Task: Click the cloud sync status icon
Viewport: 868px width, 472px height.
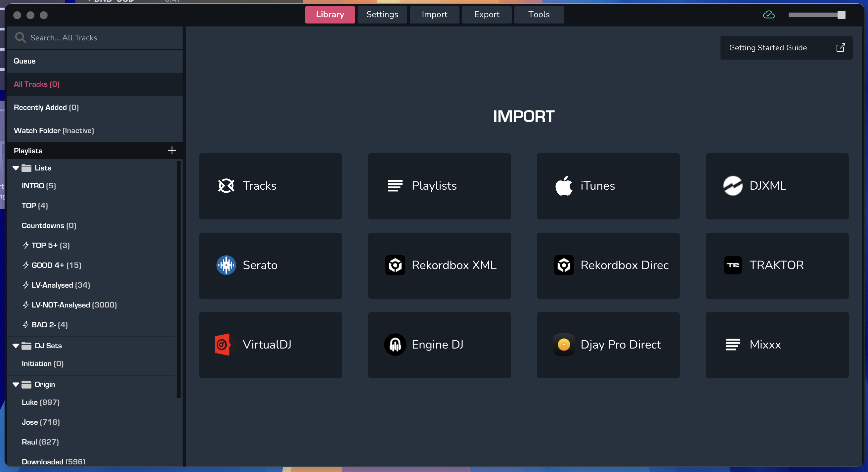Action: 769,15
